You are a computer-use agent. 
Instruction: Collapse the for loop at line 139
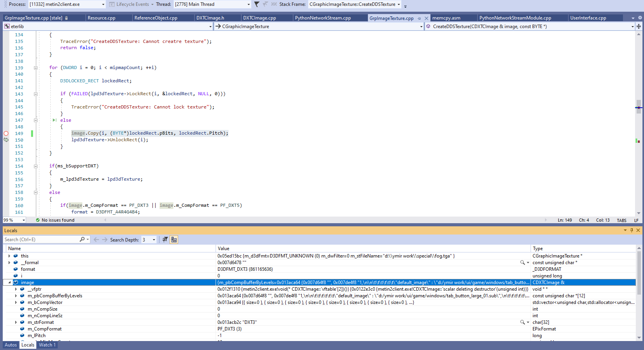[35, 68]
